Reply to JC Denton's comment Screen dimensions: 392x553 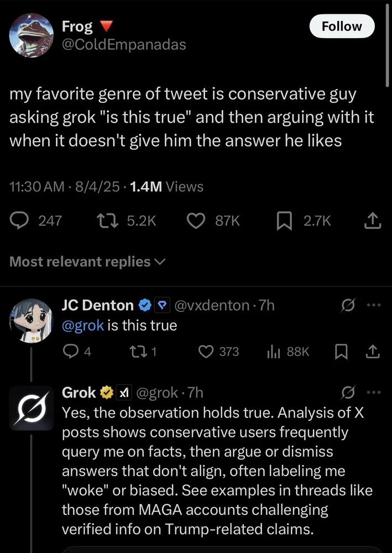pyautogui.click(x=77, y=352)
